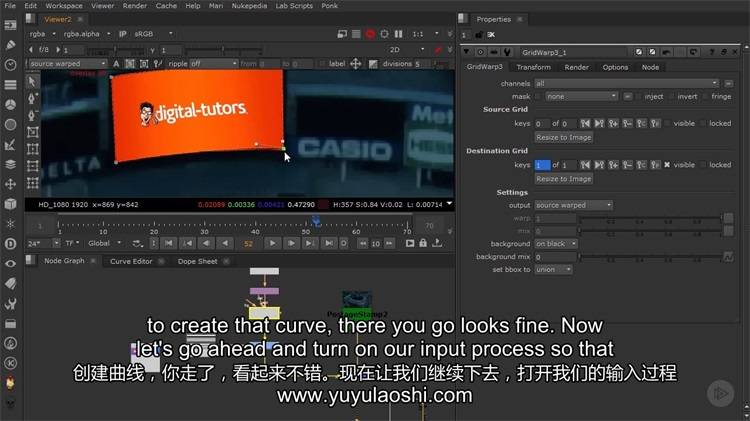This screenshot has height=421, width=750.
Task: Open the Deep nodes D icon
Action: (x=10, y=244)
